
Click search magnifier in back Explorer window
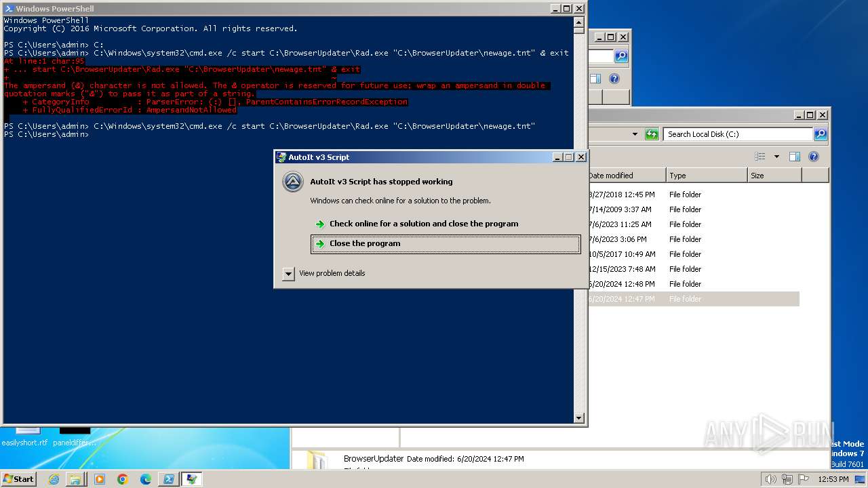tap(621, 56)
